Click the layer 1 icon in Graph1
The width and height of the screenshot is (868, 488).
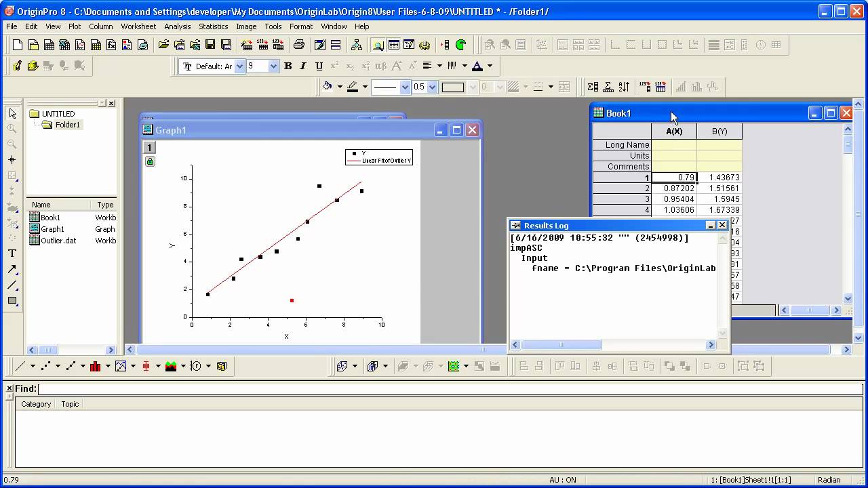click(x=150, y=148)
